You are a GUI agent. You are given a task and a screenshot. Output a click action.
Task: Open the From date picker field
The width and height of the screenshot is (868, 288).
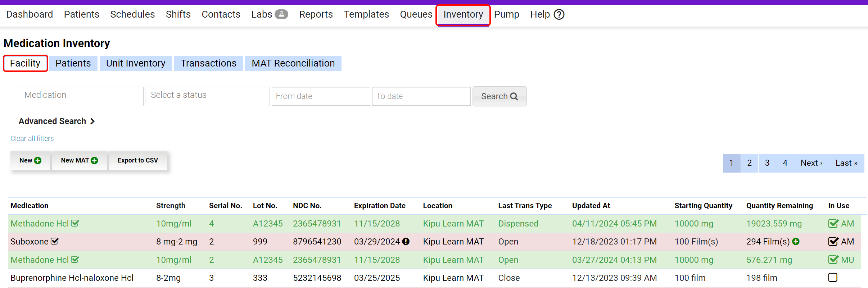click(x=321, y=96)
